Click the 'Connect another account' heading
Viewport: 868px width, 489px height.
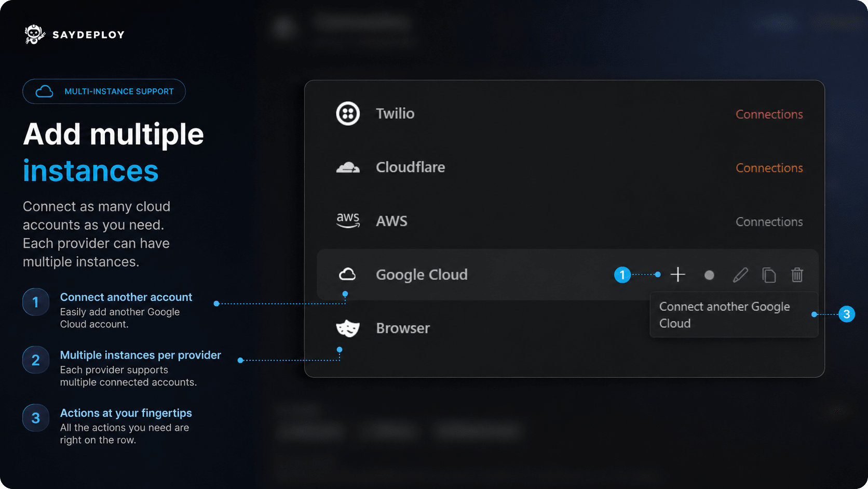pos(126,297)
